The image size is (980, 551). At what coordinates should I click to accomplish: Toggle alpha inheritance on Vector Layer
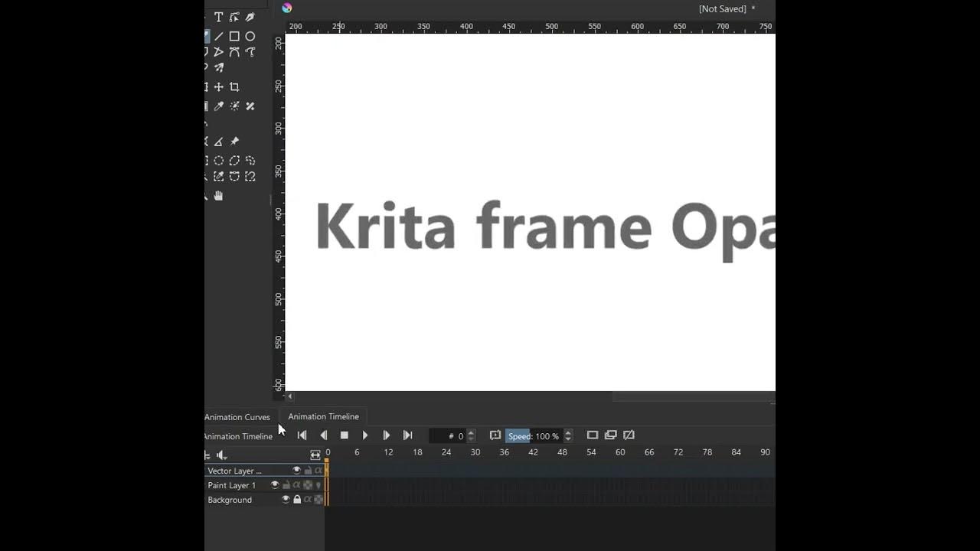tap(318, 471)
